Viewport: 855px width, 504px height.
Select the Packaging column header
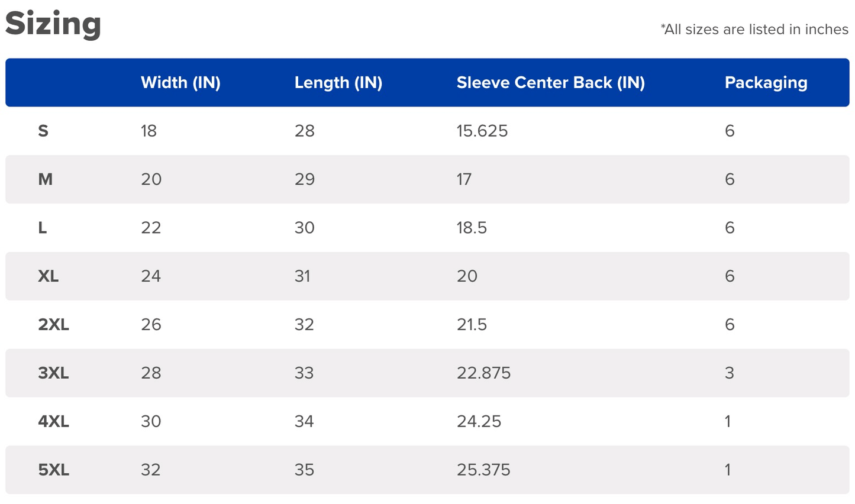[766, 82]
